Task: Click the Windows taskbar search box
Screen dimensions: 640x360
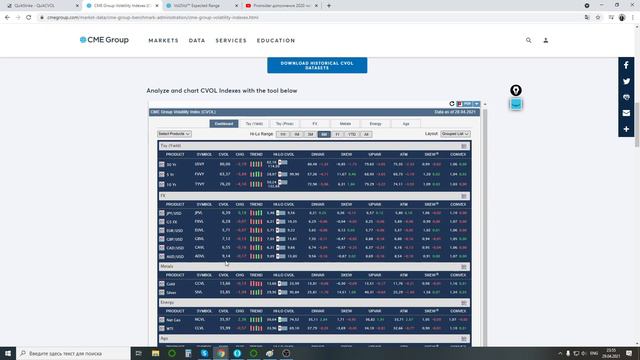Action: point(73,353)
